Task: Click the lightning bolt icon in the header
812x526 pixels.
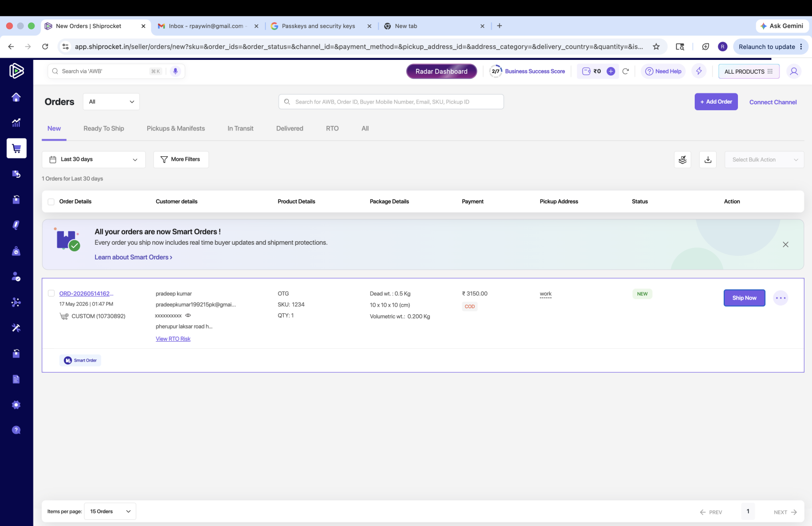Action: click(699, 71)
